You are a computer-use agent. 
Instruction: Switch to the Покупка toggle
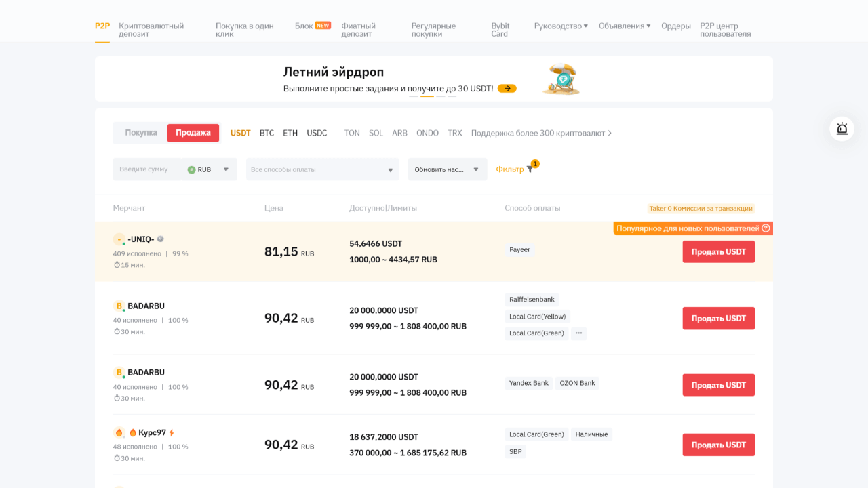(141, 133)
